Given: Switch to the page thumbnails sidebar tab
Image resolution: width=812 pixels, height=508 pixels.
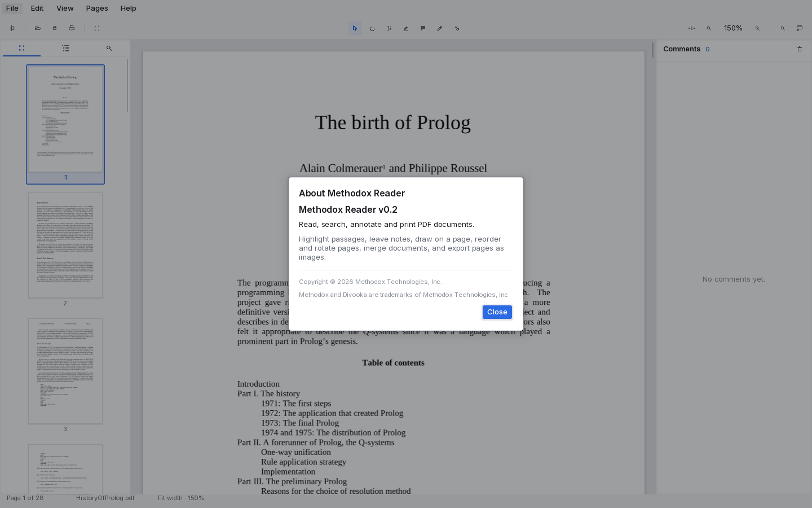Looking at the screenshot, I should click(21, 49).
